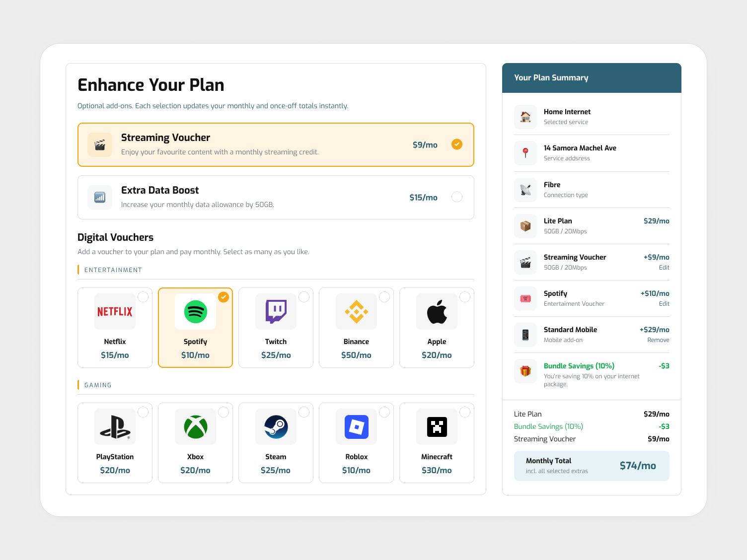Remove the Standard Mobile add-on

click(659, 340)
